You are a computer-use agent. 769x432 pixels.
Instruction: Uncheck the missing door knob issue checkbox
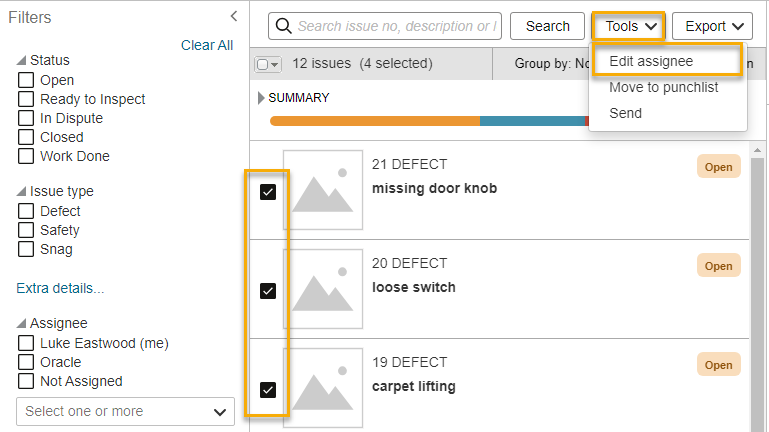pos(268,192)
